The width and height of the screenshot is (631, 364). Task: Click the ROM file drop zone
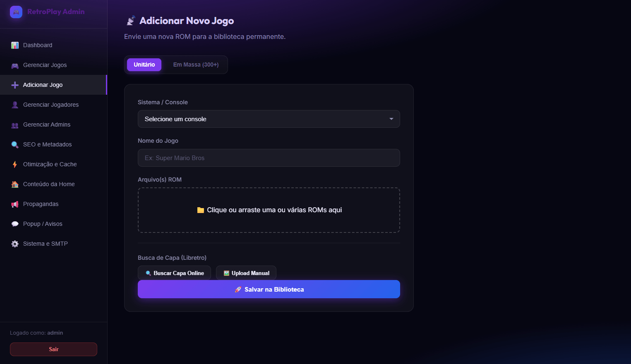point(269,210)
